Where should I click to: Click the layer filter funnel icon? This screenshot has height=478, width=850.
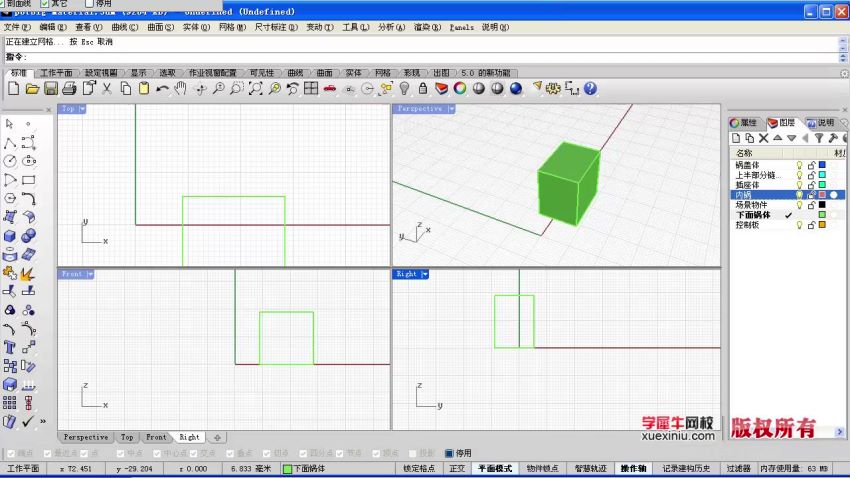click(x=819, y=138)
